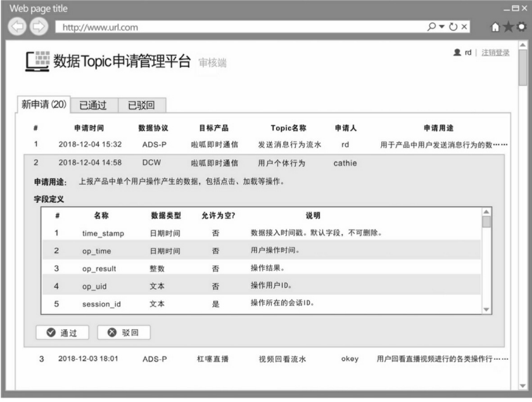Image resolution: width=532 pixels, height=402 pixels.
Task: Select the 新申请 (20) tab
Action: 44,105
